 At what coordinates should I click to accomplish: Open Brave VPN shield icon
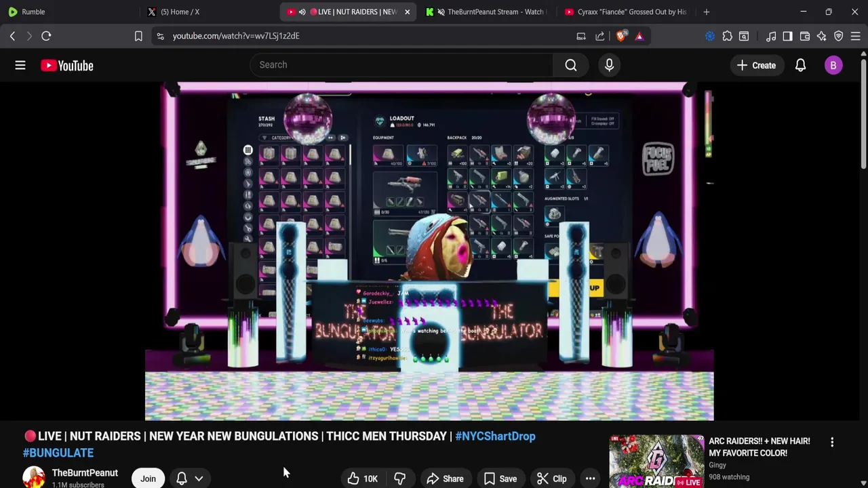click(x=839, y=36)
